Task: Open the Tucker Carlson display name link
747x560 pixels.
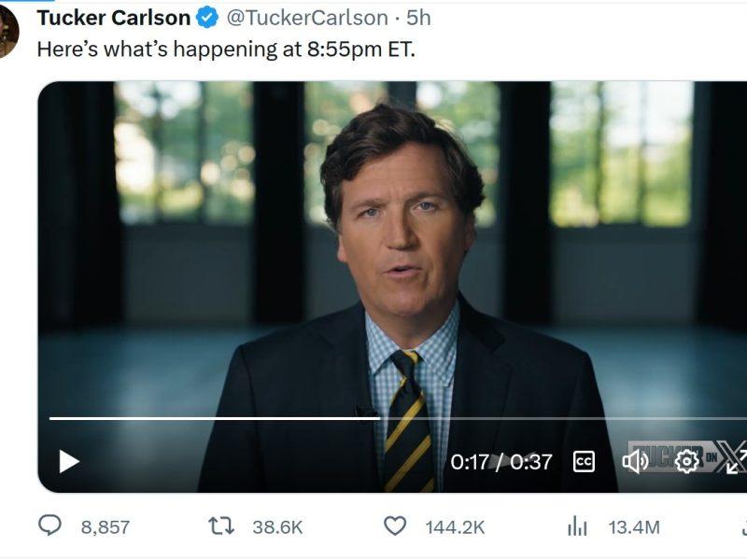Action: coord(113,18)
